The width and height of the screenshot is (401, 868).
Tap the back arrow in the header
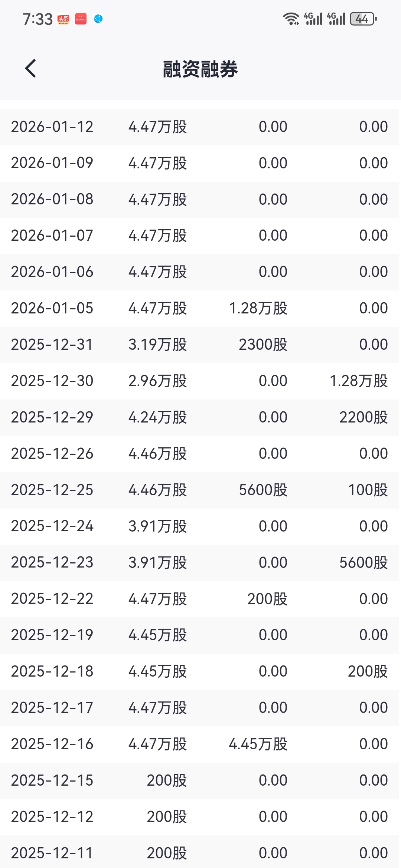[x=30, y=69]
